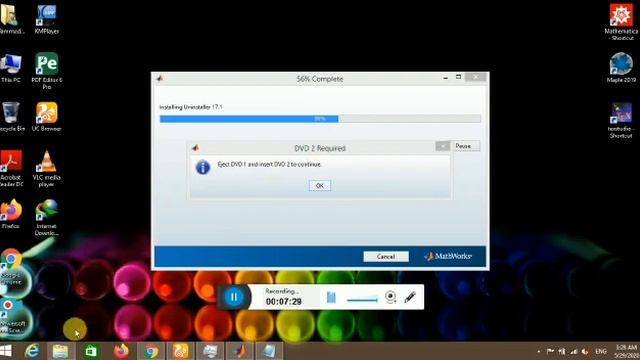This screenshot has height=360, width=640.
Task: Launch the UC Browser desktop shortcut
Action: click(47, 117)
